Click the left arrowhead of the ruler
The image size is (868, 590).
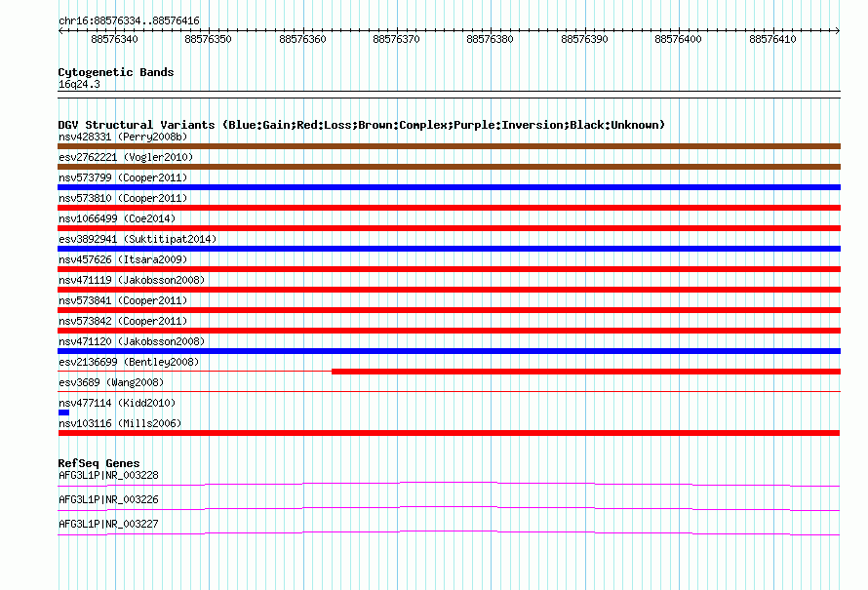pyautogui.click(x=60, y=30)
